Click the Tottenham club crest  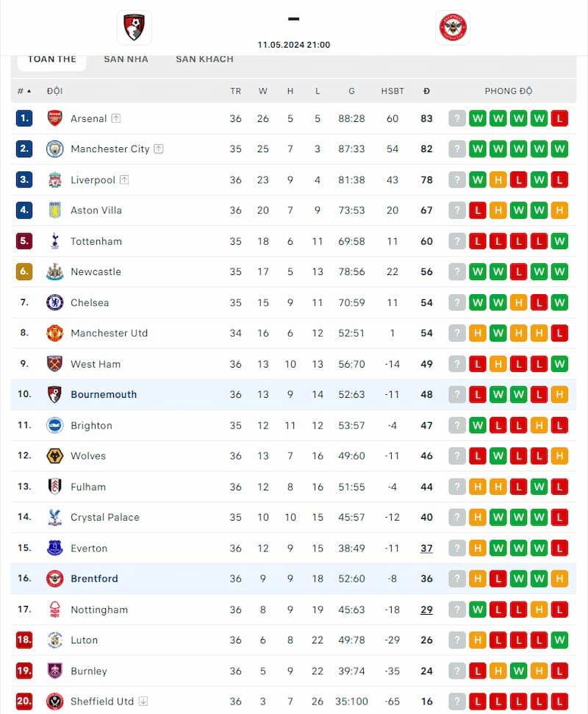coord(55,241)
